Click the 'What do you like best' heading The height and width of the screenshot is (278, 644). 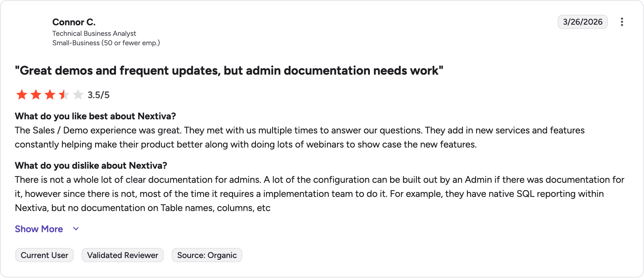point(95,116)
